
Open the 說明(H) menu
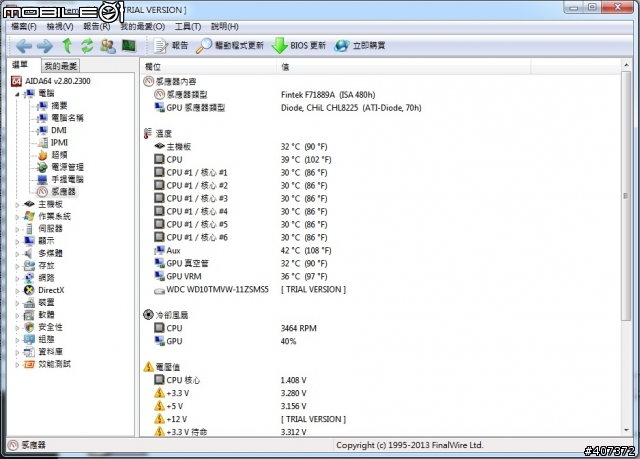(x=224, y=27)
